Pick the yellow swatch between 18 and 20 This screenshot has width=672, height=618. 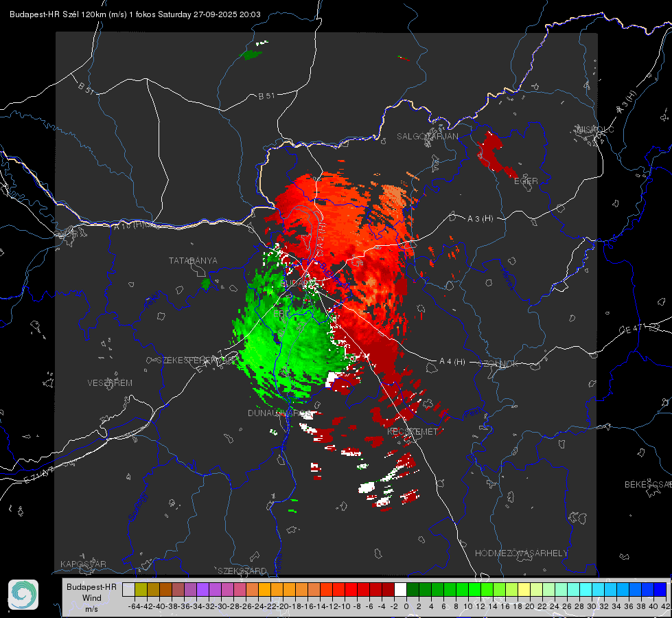click(524, 590)
